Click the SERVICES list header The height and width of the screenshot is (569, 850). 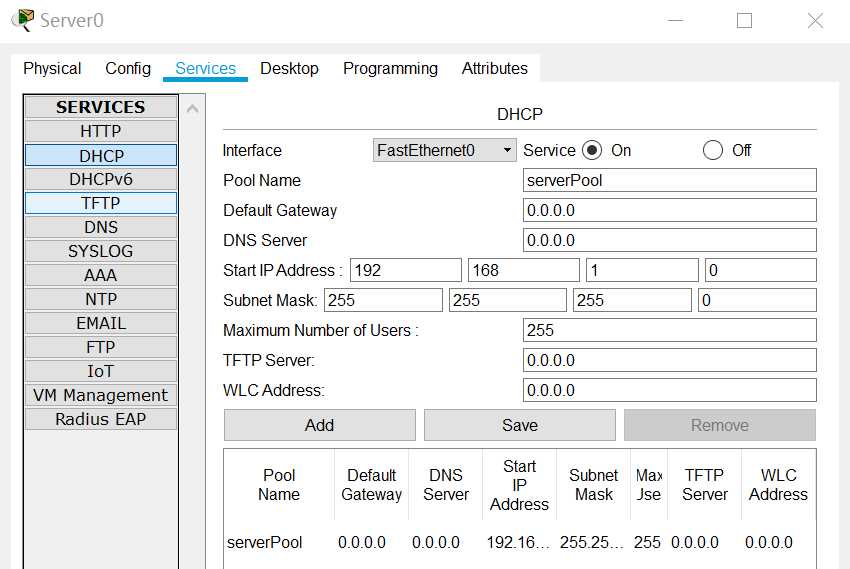[x=101, y=107]
